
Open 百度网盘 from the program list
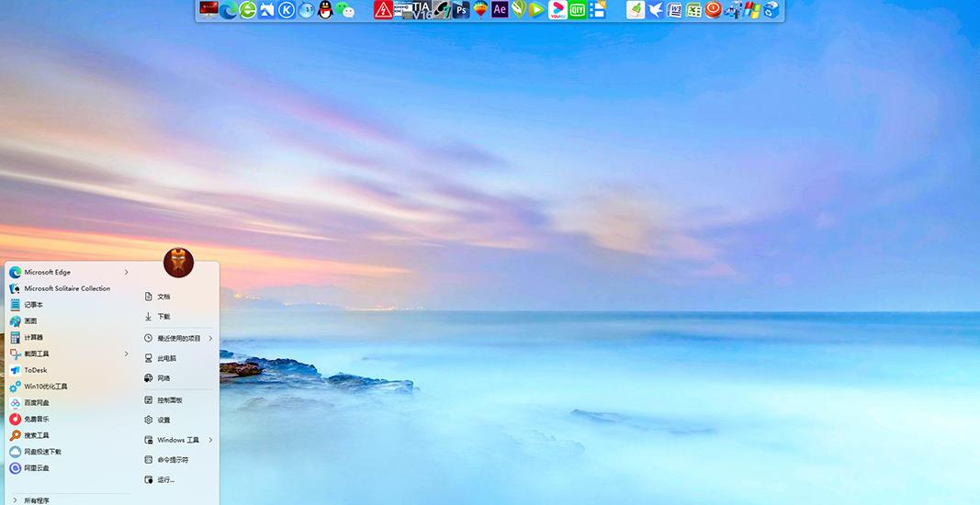click(x=36, y=403)
